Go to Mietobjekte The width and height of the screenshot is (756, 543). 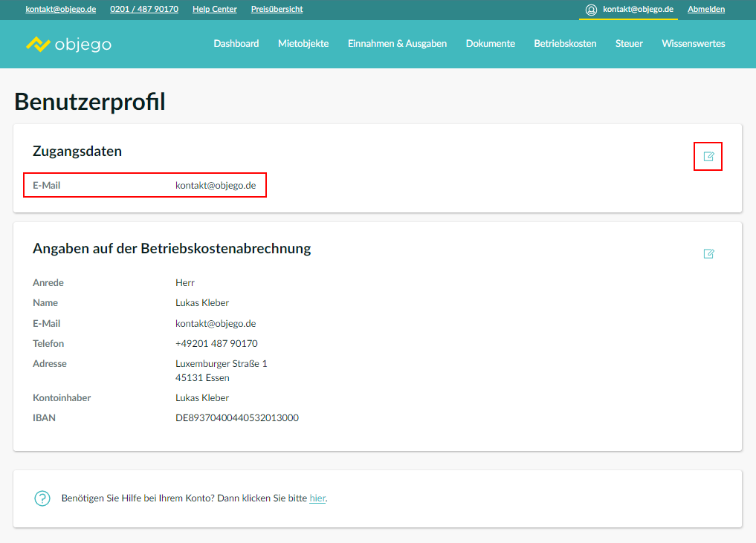303,44
